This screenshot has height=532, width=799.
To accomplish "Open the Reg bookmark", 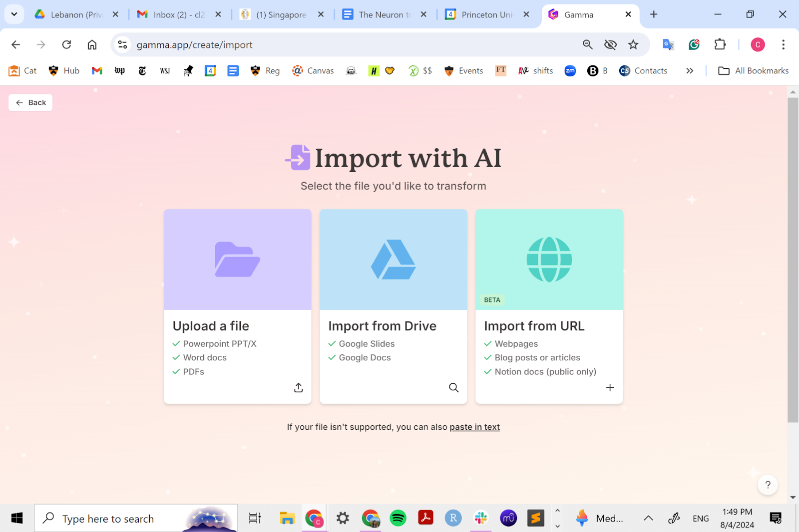I will click(x=265, y=71).
